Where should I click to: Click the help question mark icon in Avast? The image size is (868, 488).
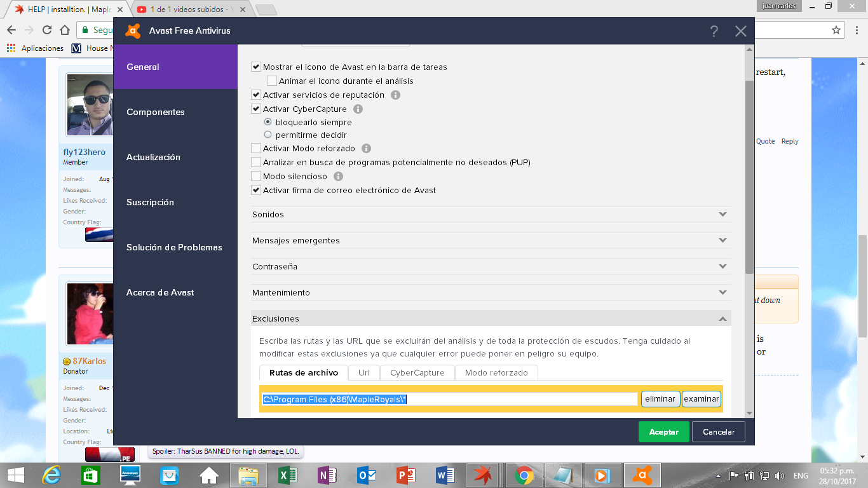click(714, 31)
